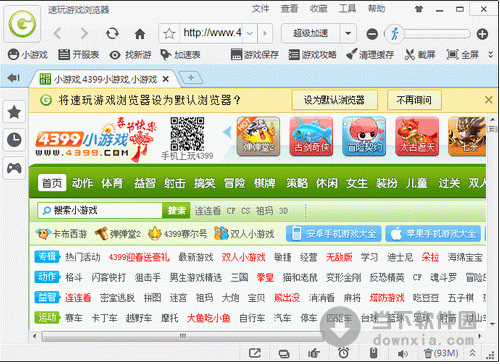Viewport: 500px width, 364px height.
Task: Click the plus speed button
Action: (x=482, y=34)
